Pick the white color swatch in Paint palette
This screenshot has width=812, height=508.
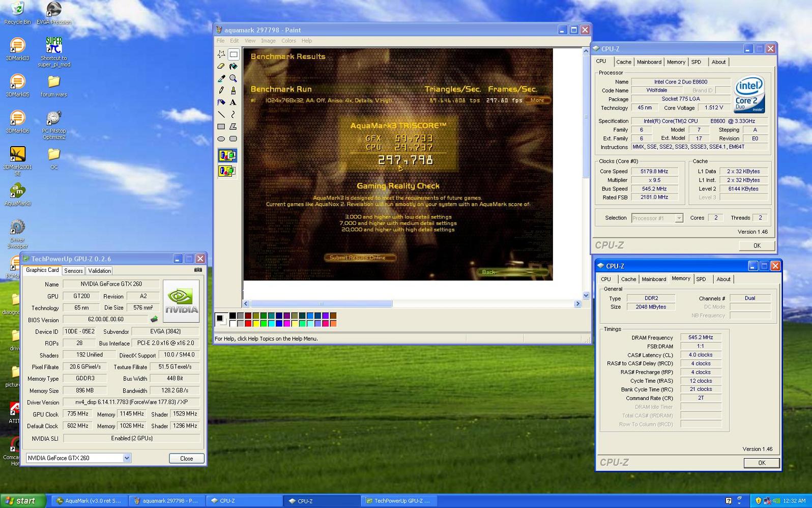point(233,323)
